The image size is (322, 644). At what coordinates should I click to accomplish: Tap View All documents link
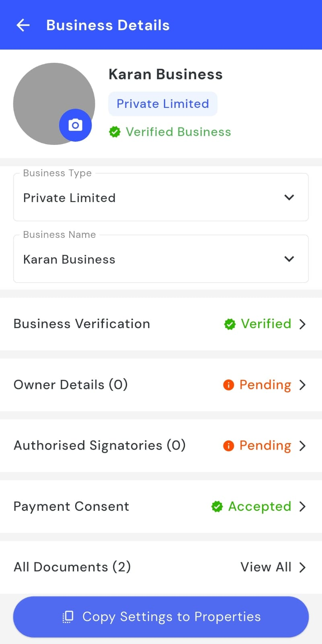266,567
